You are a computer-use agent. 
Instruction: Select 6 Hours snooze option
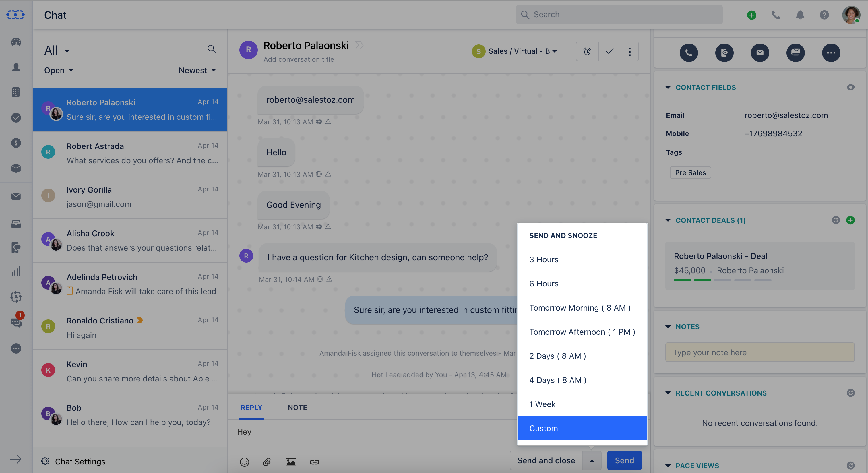tap(582, 284)
